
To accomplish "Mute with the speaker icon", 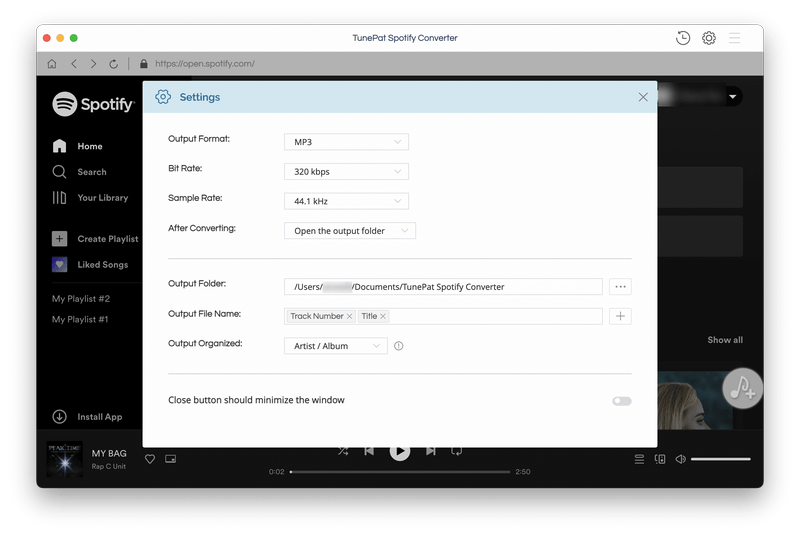I will click(680, 459).
